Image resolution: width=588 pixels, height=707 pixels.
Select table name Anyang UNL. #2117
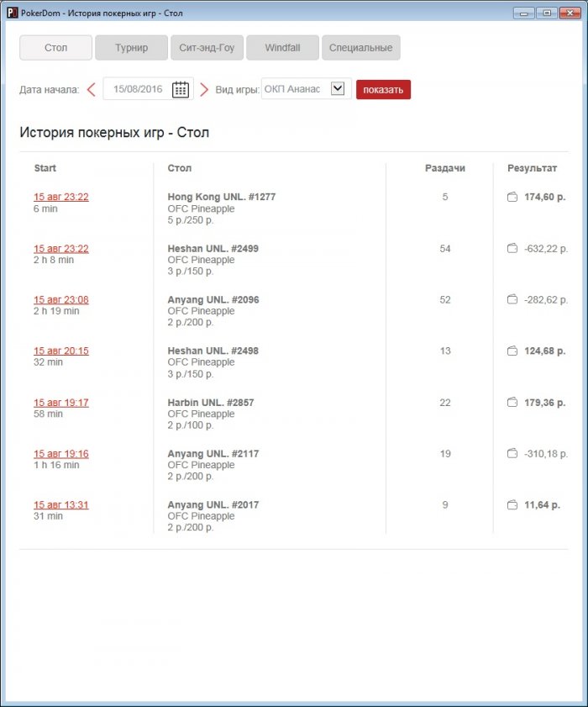click(x=213, y=454)
